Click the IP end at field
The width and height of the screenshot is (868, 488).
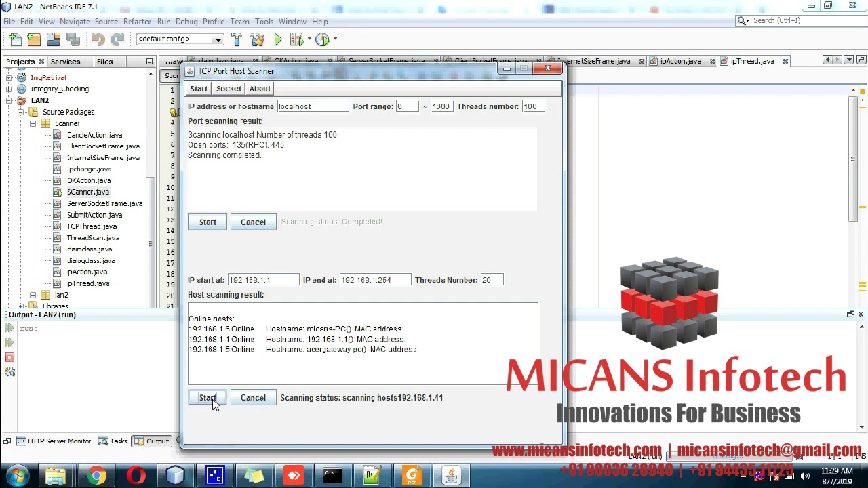(x=375, y=280)
